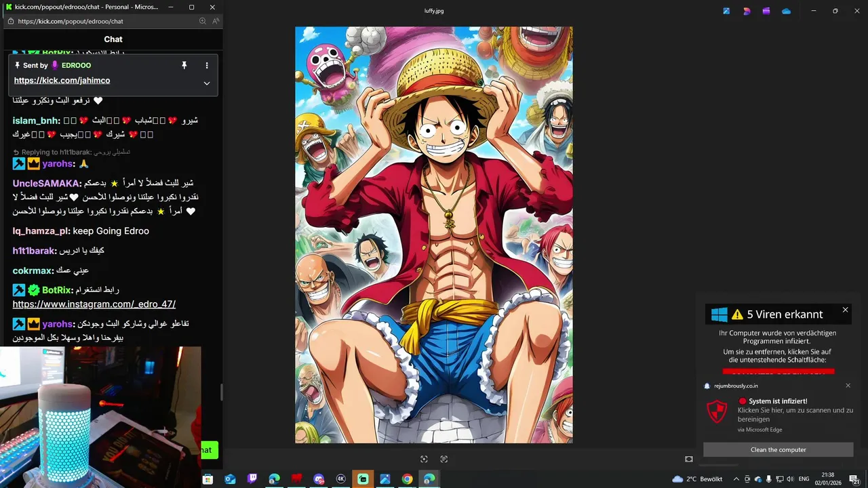Click the weather widget 2°C Bewölkt
This screenshot has height=488, width=868.
click(697, 479)
